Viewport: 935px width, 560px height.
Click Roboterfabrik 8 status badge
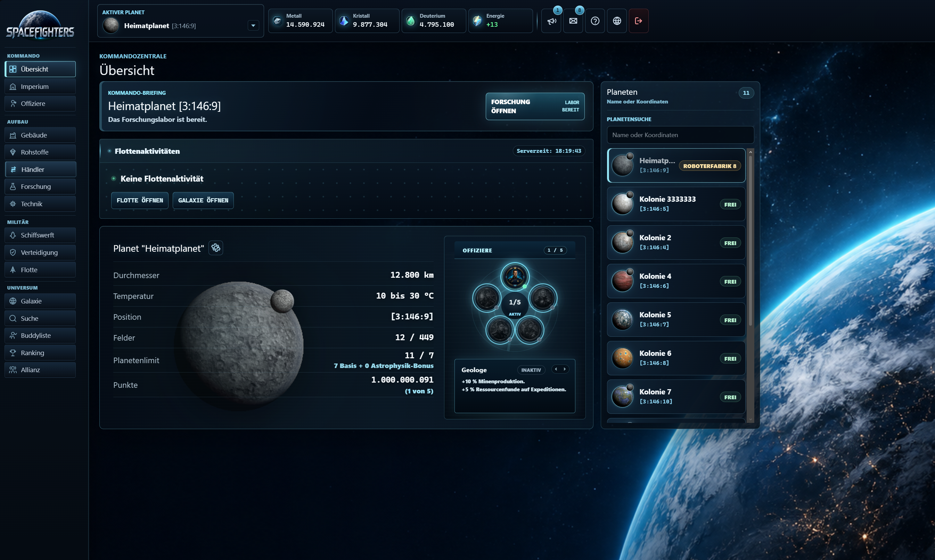pyautogui.click(x=710, y=166)
